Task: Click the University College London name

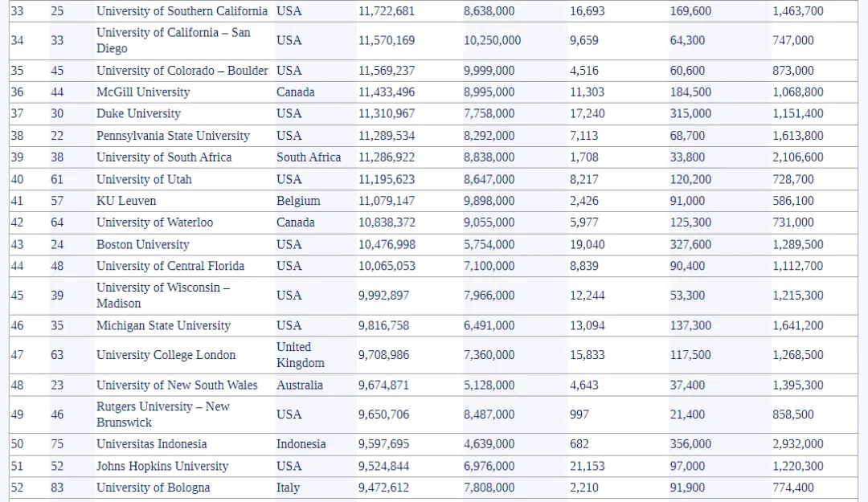Action: [166, 355]
